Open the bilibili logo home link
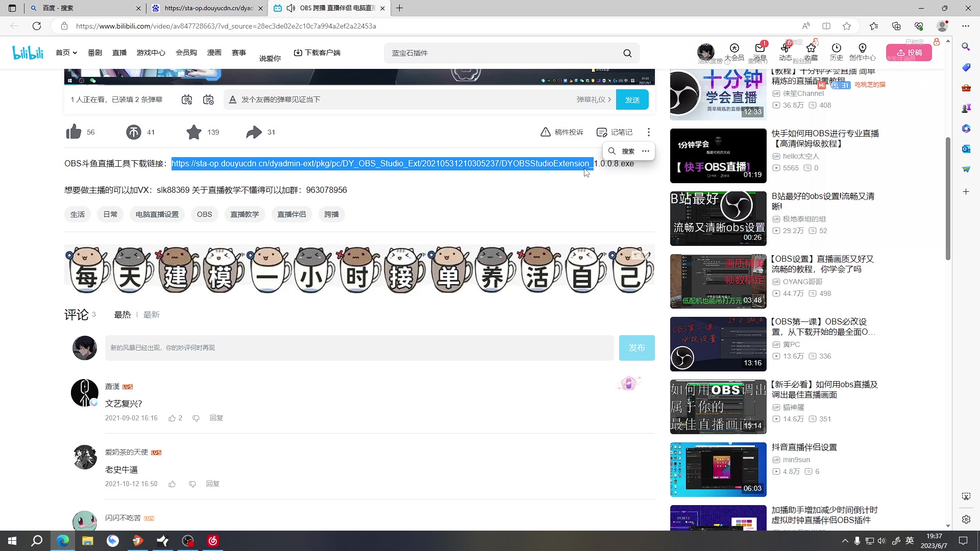Viewport: 980px width, 551px height. (28, 53)
